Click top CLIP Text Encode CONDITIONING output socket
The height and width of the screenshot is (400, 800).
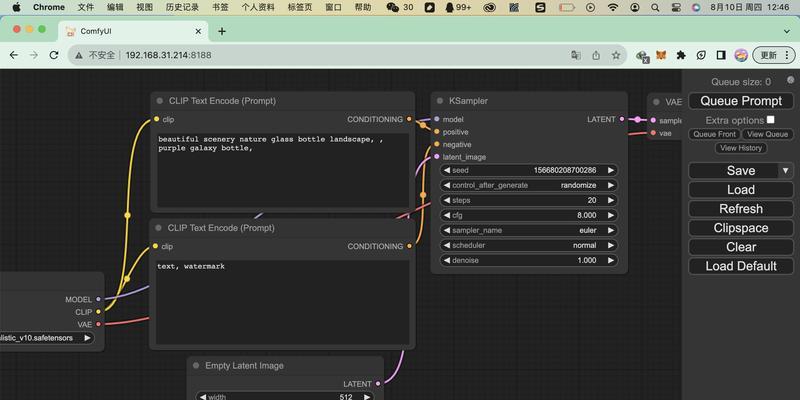click(x=409, y=119)
